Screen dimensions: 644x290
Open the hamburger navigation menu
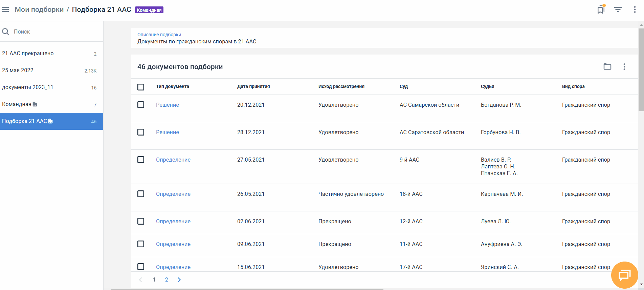[x=5, y=9]
